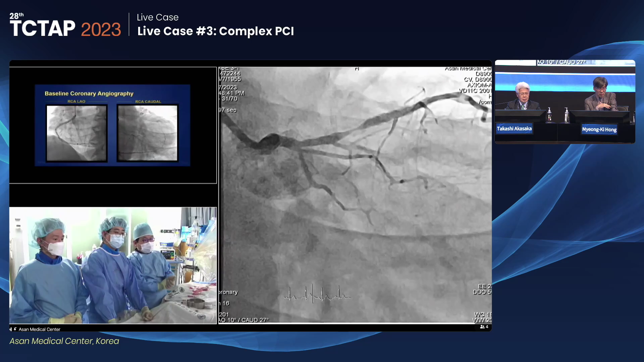Click the panel discussion video feed
Screen dimensions: 644x362
565,102
